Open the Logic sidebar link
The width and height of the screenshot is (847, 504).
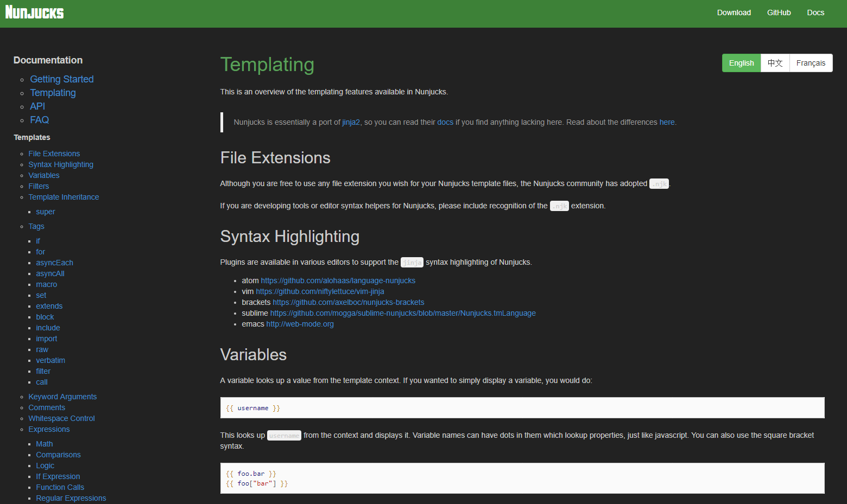coord(45,465)
